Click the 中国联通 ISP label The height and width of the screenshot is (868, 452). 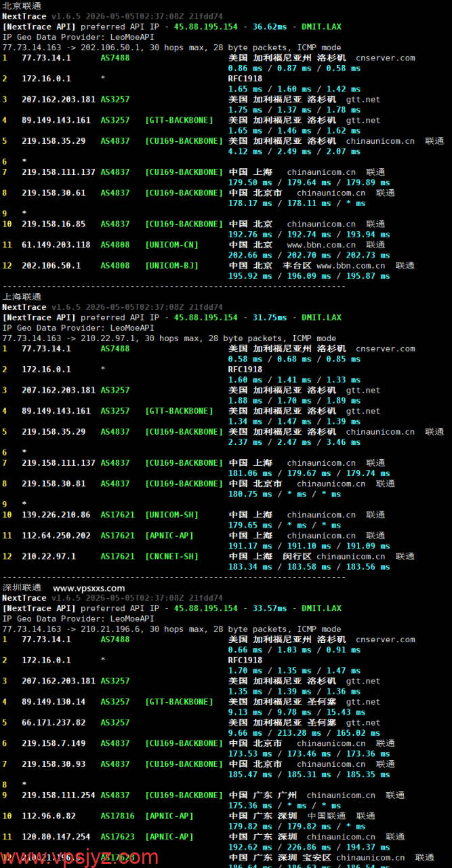327,816
